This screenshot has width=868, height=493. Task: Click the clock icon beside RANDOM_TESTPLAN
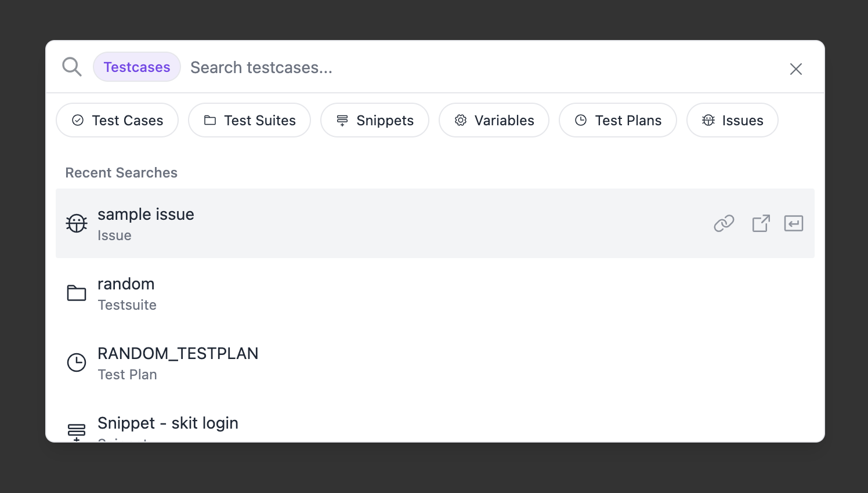coord(76,362)
